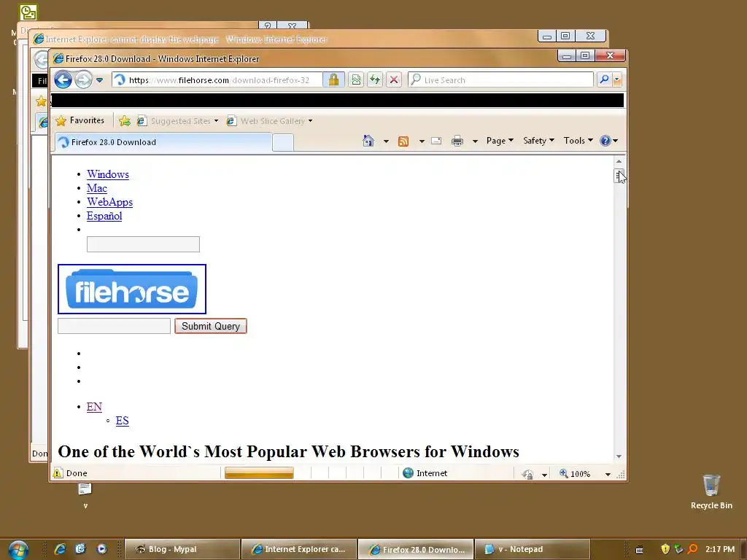Switch to Blog - Mypal taskbar button

182,549
